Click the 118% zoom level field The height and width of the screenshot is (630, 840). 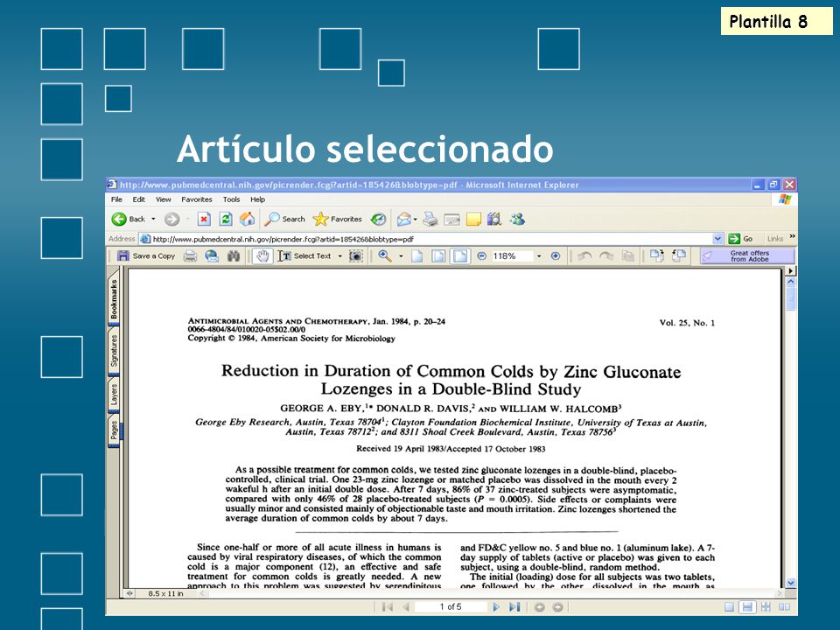click(x=512, y=256)
